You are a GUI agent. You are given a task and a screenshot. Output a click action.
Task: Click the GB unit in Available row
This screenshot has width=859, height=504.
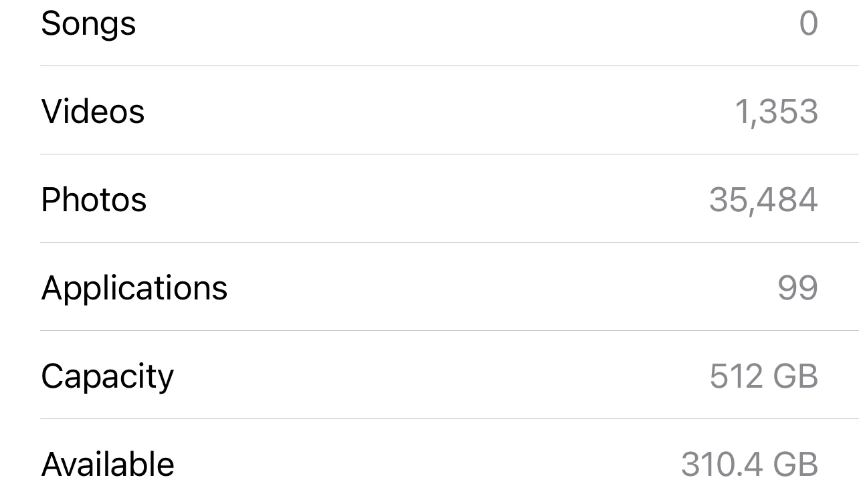point(795,465)
